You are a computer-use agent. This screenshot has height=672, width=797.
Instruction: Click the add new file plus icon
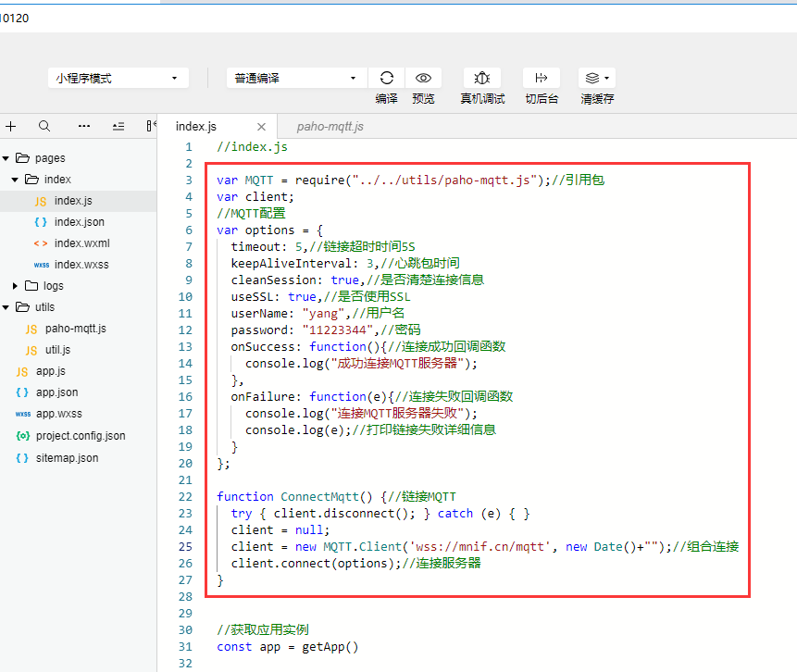[11, 126]
